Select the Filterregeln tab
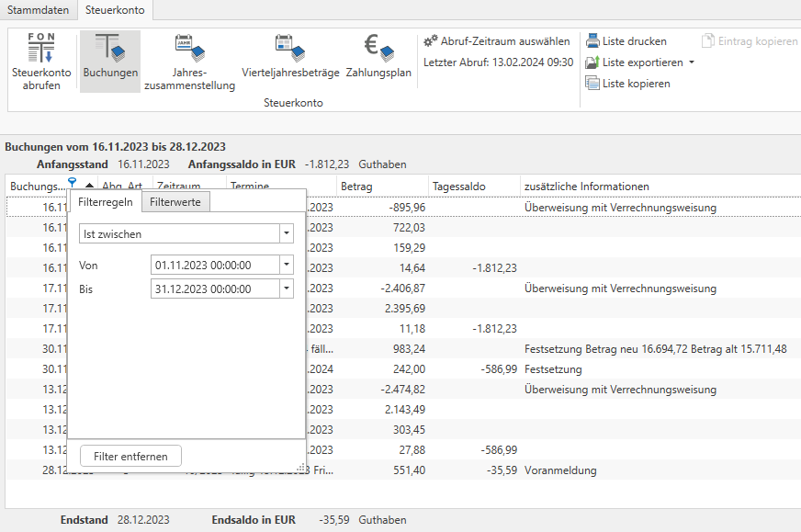The image size is (801, 532). [x=106, y=201]
